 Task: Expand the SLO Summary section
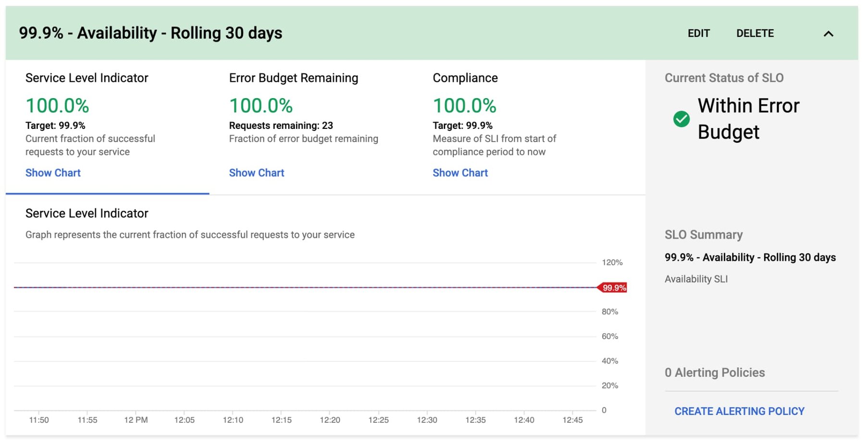click(704, 235)
